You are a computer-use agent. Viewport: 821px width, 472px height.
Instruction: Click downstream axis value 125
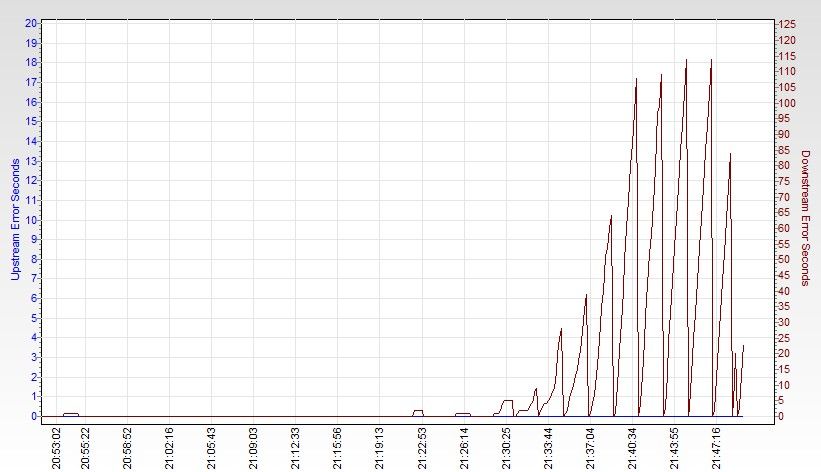pos(787,25)
